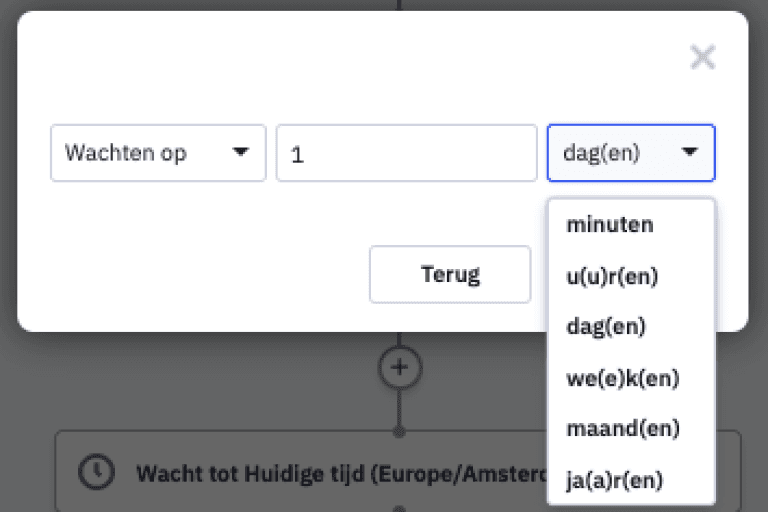Viewport: 768px width, 512px height.
Task: Click the arrow on the 'Wachten op' dropdown
Action: tap(240, 153)
